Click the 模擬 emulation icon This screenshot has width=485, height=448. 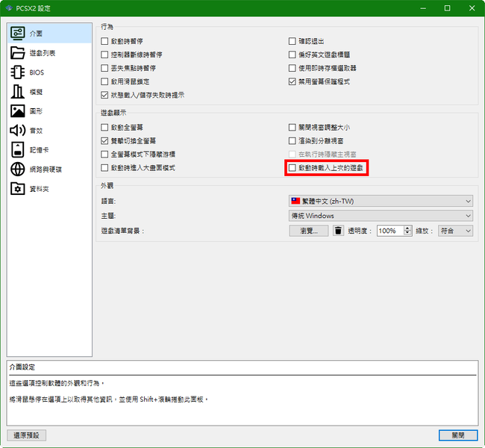point(18,92)
